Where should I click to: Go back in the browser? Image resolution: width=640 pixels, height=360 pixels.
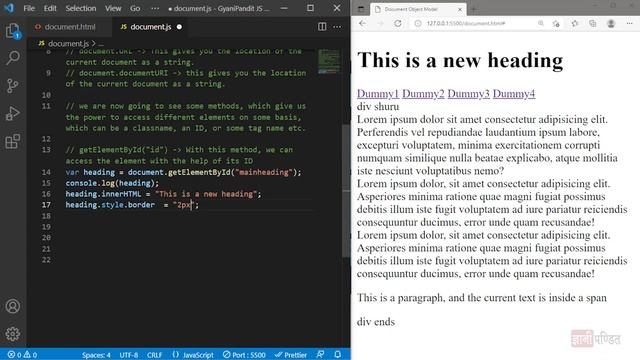tap(362, 23)
